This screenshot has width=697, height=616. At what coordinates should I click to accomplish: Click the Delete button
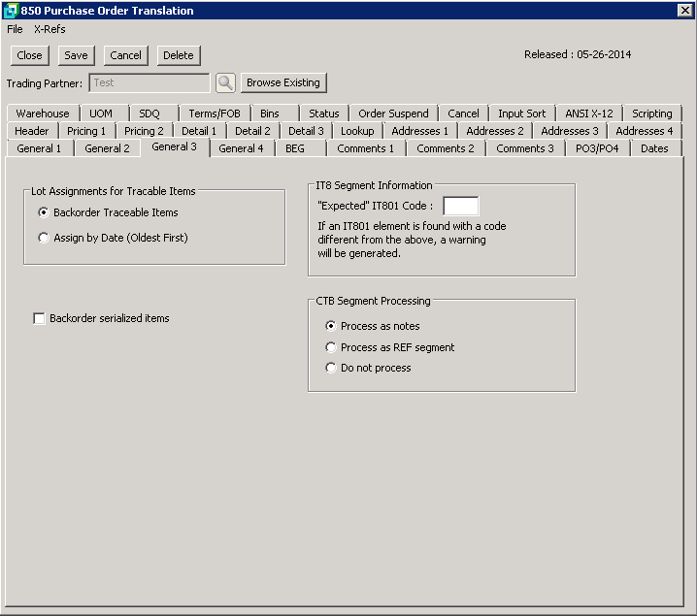pos(178,55)
